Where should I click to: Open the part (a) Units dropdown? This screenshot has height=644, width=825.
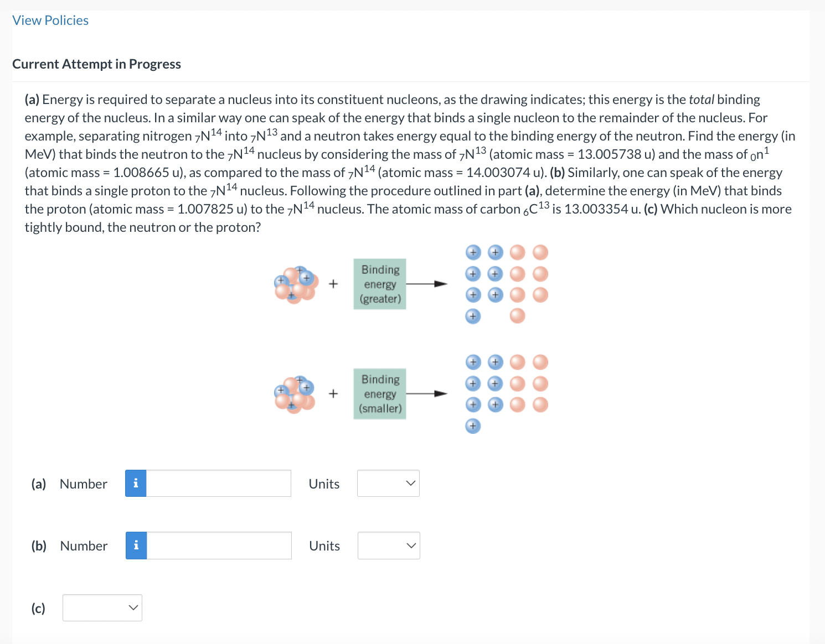388,484
